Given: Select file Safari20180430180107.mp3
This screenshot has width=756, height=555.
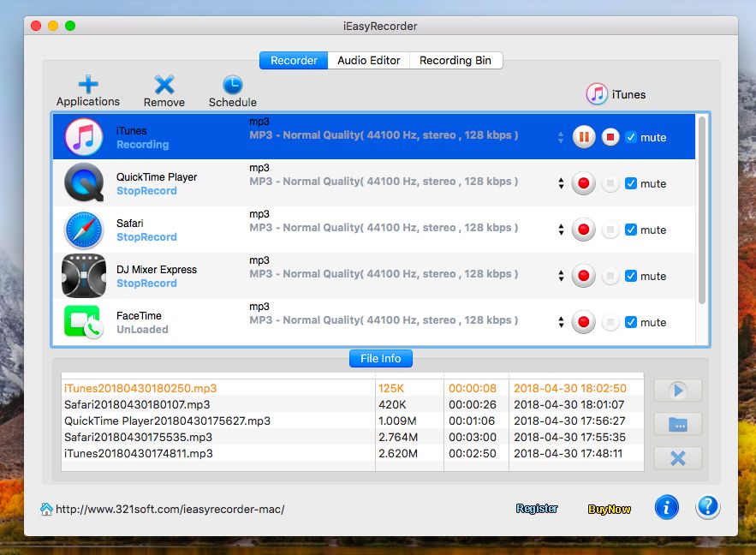Looking at the screenshot, I should coord(137,404).
